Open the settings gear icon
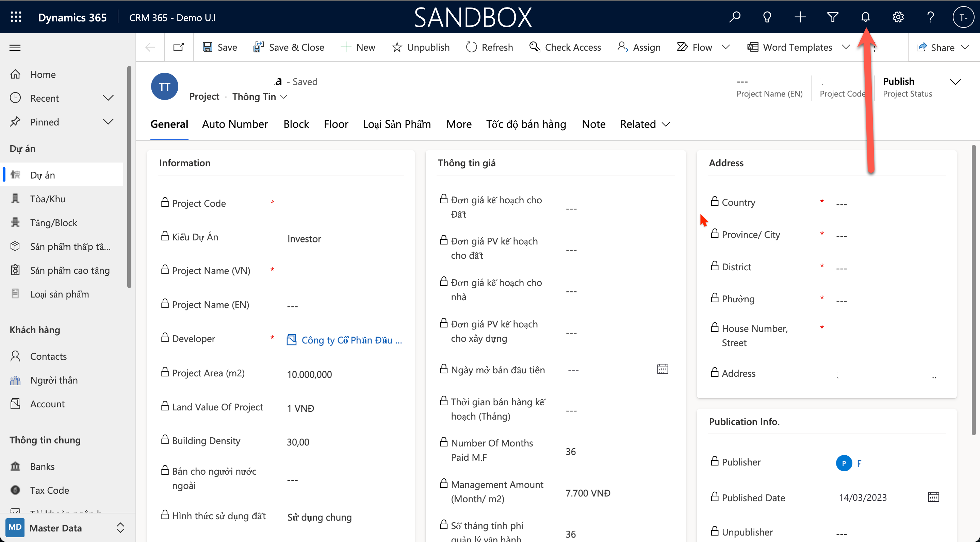The height and width of the screenshot is (542, 980). (898, 17)
